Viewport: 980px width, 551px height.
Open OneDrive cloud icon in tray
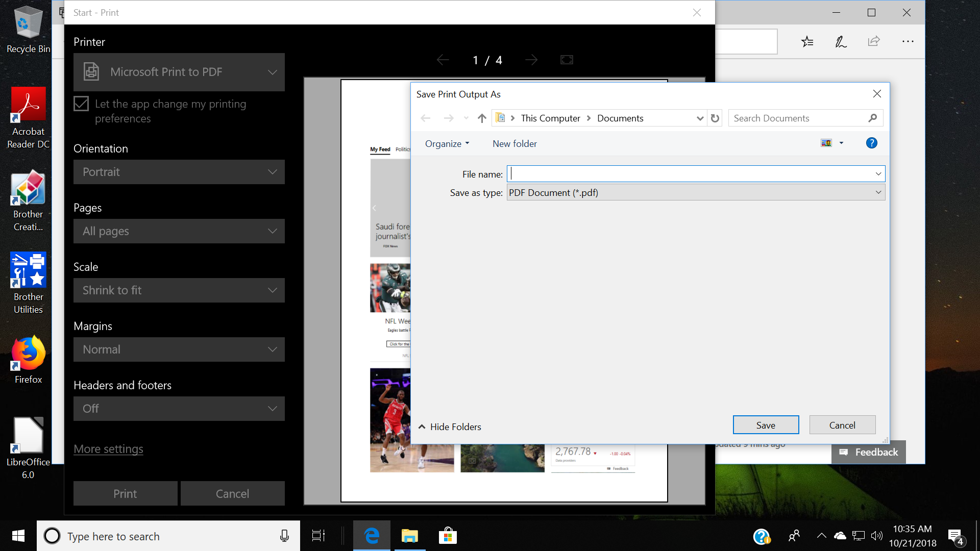(840, 536)
